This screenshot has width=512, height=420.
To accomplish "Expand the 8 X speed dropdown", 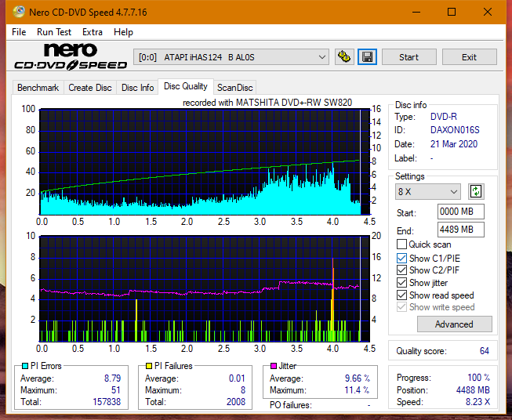I will click(x=428, y=191).
